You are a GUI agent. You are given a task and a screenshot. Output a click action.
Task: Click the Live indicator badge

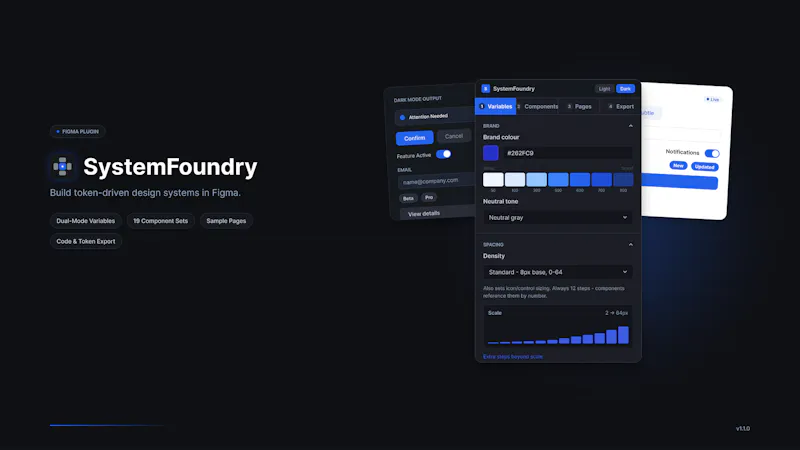[x=712, y=99]
